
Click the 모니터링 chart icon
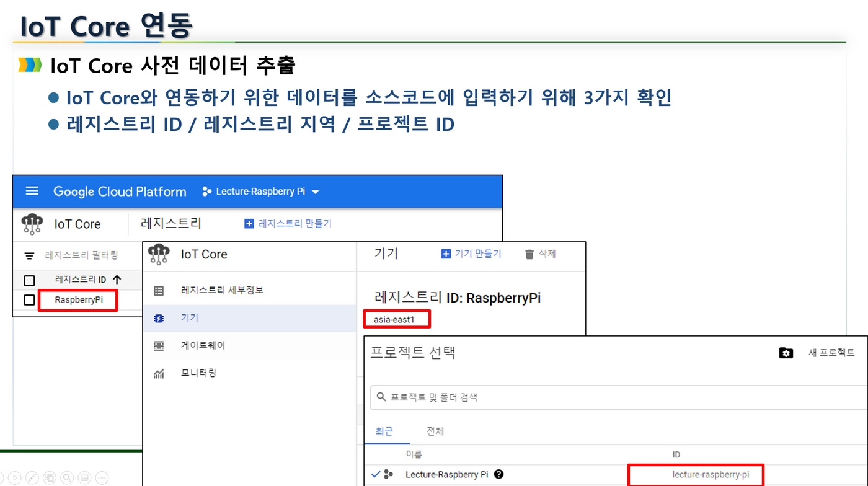click(x=159, y=374)
